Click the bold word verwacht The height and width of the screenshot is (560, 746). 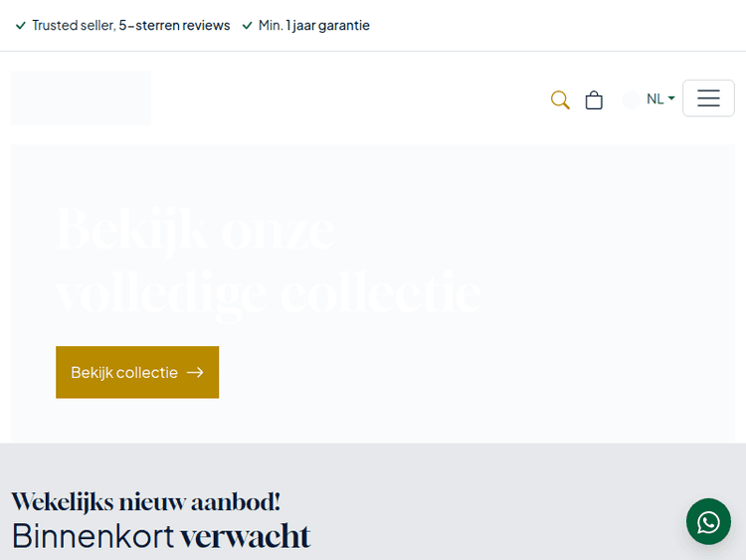(x=245, y=536)
